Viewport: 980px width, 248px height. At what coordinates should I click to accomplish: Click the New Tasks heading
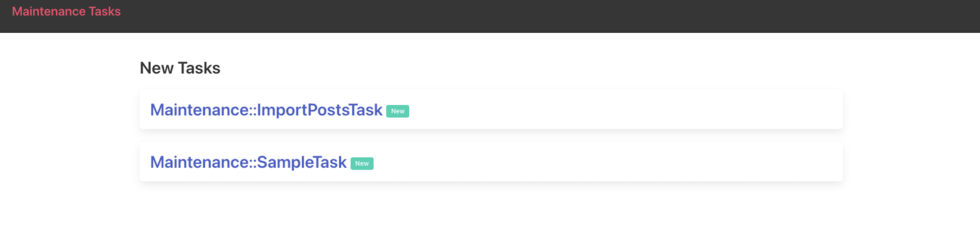(x=180, y=68)
